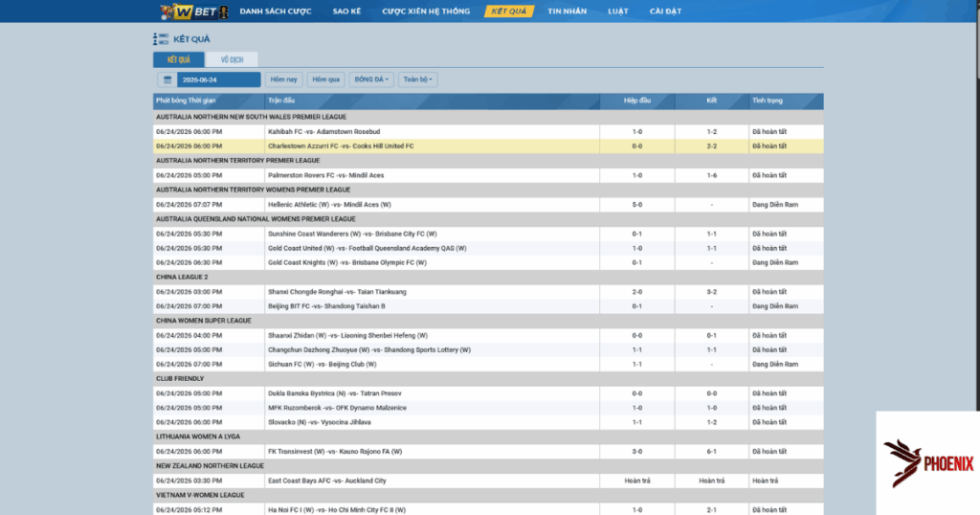This screenshot has height=515, width=980.
Task: Select Slovacko (N) vs Vysocina Jihlava
Action: [488, 422]
